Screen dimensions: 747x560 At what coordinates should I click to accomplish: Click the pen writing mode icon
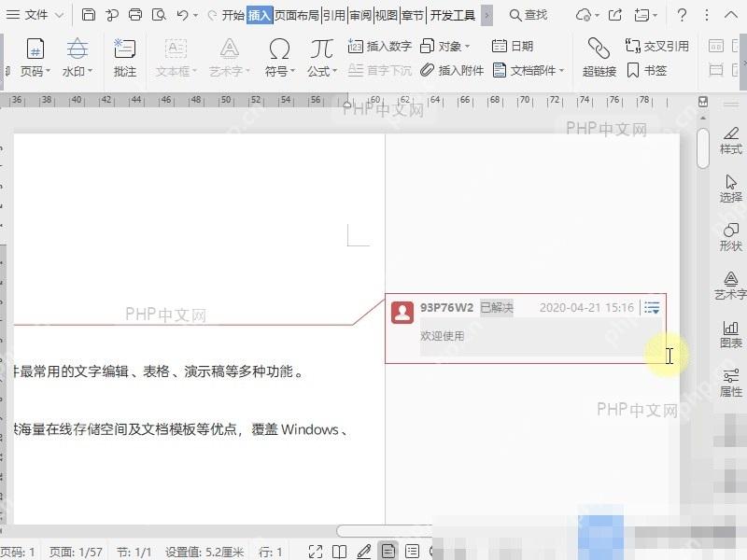coord(363,552)
